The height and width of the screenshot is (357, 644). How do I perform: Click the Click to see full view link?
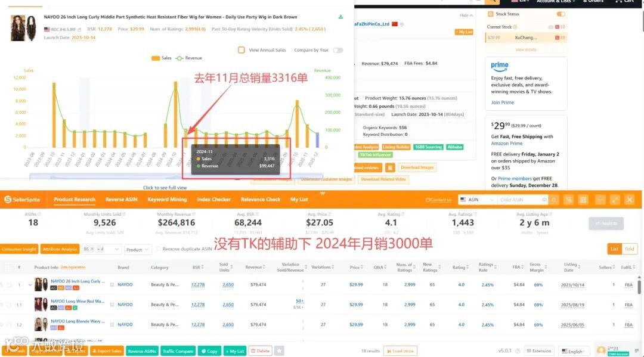(165, 188)
